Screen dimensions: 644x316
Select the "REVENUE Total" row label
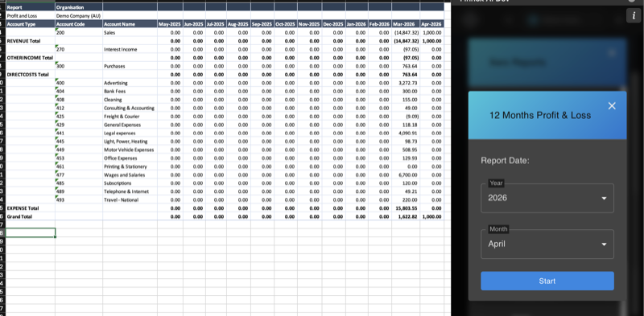click(x=31, y=41)
